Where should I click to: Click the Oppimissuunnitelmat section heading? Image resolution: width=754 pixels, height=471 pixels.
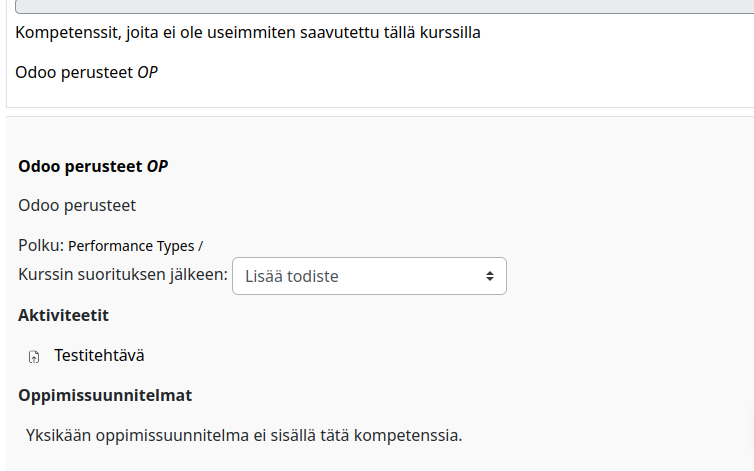point(105,395)
